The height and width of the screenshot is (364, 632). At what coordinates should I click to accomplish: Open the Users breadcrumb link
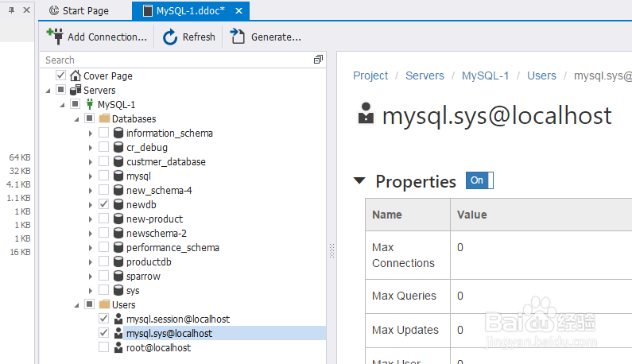541,76
